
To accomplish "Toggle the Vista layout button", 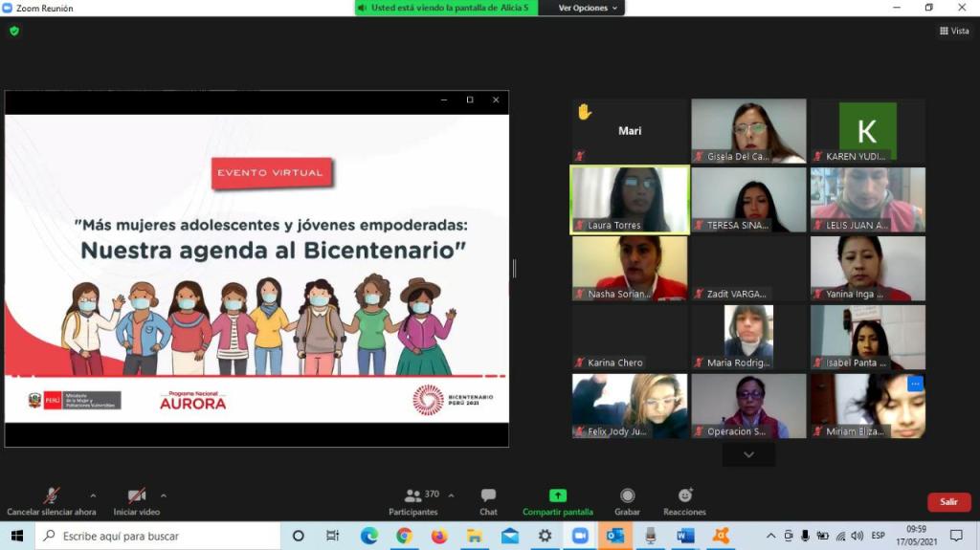I will click(x=954, y=31).
